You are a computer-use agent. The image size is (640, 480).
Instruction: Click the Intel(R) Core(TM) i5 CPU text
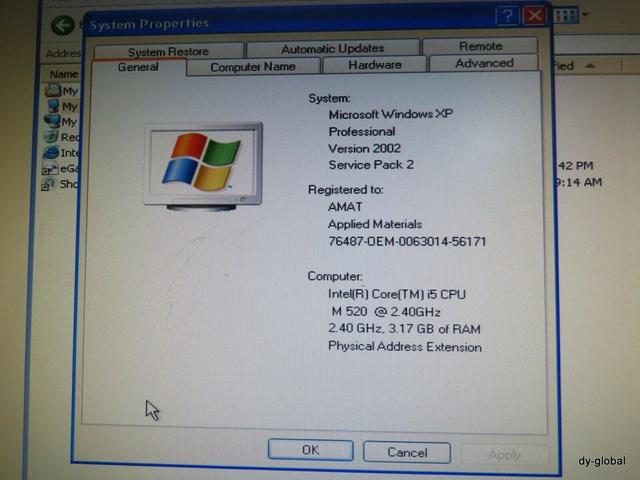pos(397,294)
